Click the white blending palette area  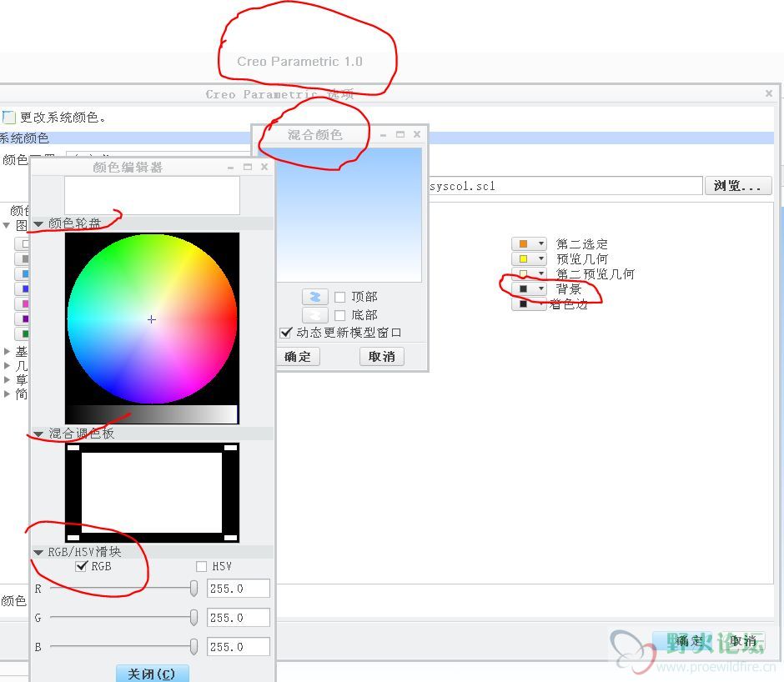coord(152,493)
